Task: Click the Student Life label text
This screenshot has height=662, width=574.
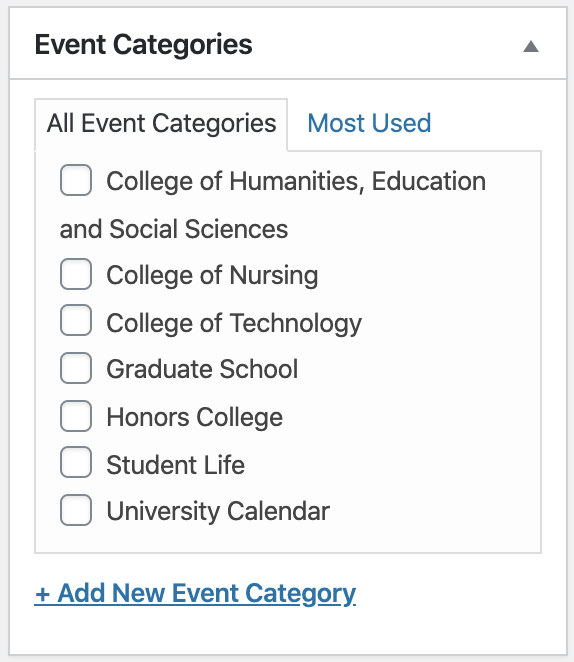Action: [x=176, y=465]
